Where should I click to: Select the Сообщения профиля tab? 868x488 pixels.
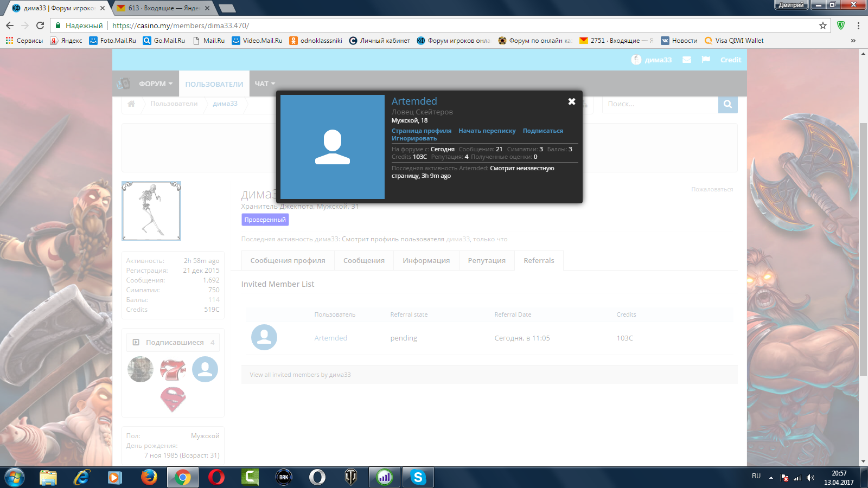[x=288, y=261]
